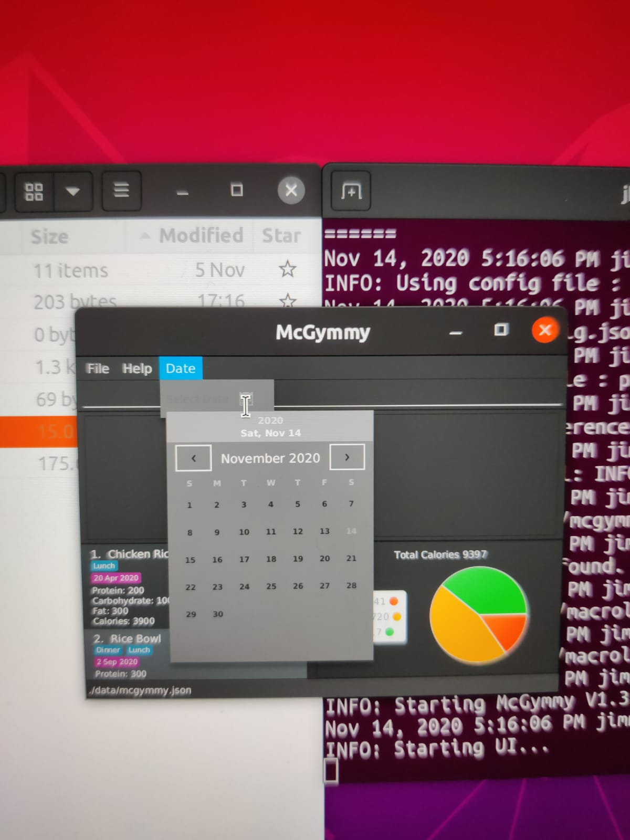
Task: Click the November 2020 month label
Action: click(x=270, y=458)
